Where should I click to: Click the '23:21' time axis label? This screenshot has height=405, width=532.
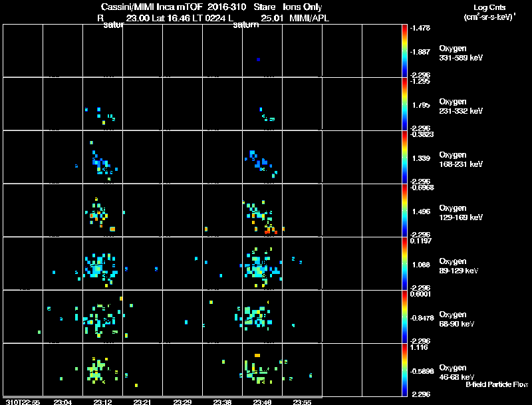pos(142,402)
